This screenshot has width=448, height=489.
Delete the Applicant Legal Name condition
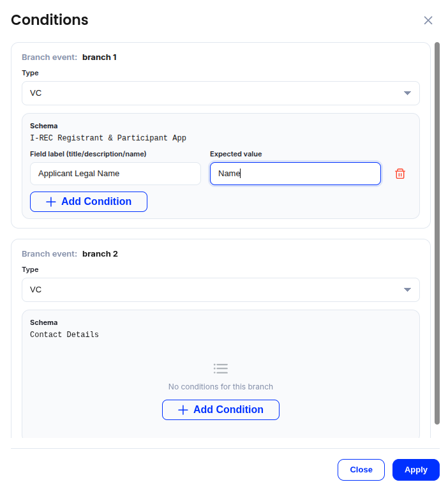[x=400, y=174]
